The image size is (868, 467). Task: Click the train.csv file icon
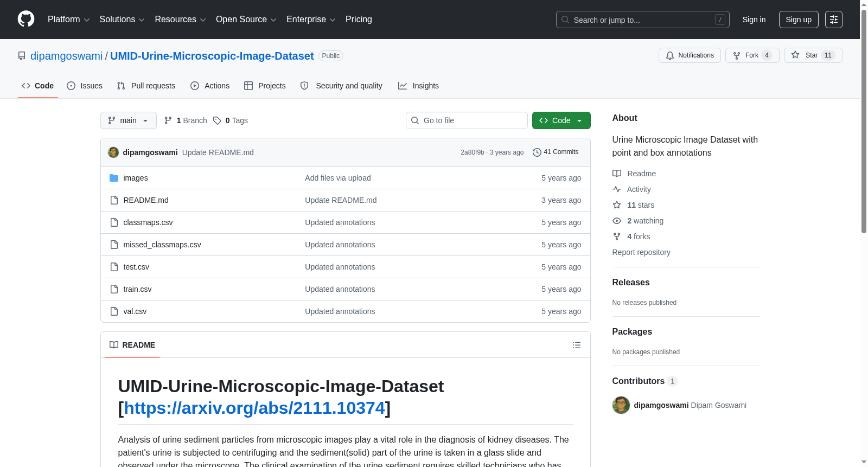(114, 289)
